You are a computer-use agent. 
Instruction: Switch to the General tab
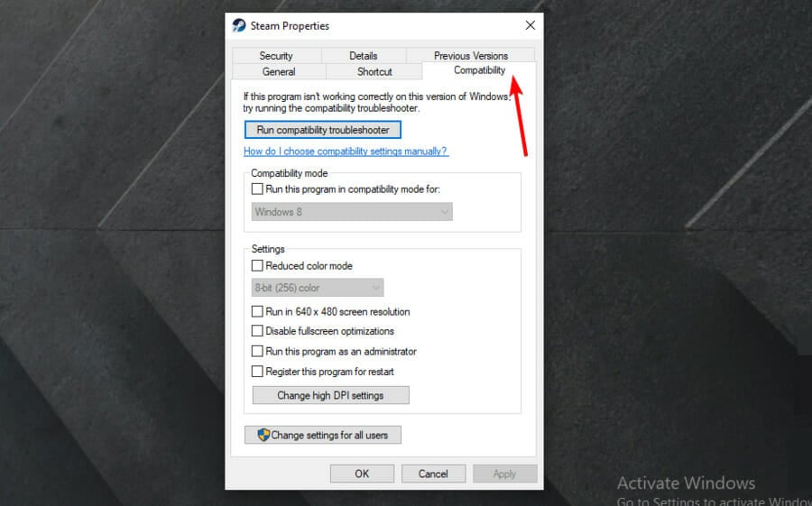[x=279, y=71]
